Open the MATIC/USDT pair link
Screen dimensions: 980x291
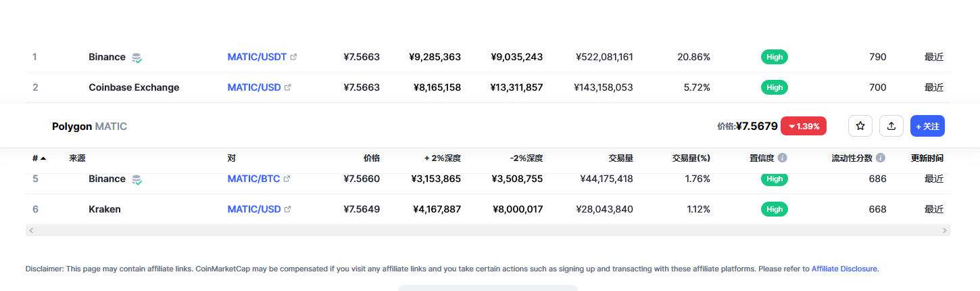[258, 57]
